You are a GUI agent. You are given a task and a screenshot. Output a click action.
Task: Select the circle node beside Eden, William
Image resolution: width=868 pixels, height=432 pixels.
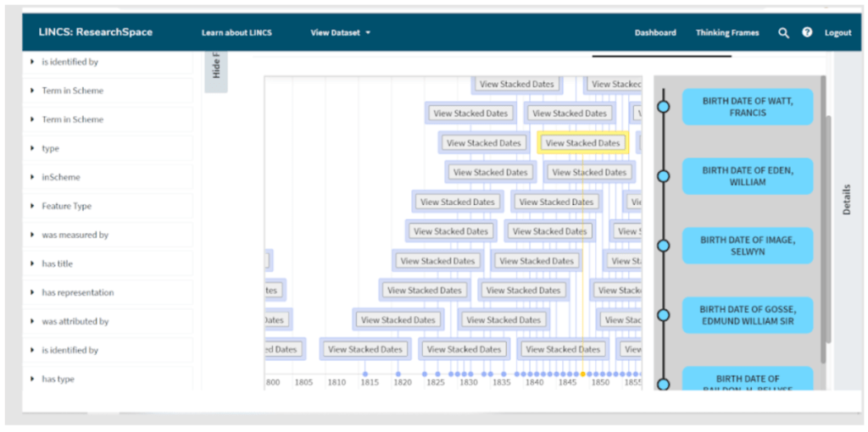coord(664,176)
